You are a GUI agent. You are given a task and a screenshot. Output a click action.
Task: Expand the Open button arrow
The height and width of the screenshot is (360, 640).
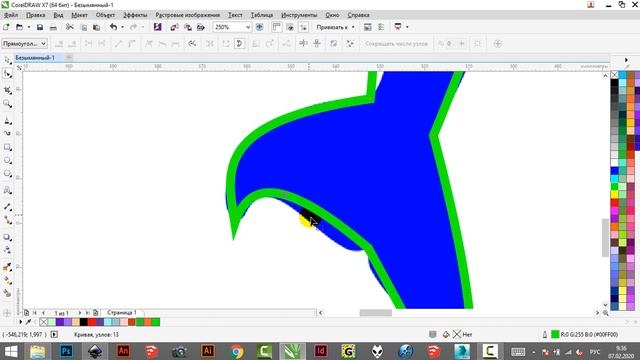click(29, 27)
